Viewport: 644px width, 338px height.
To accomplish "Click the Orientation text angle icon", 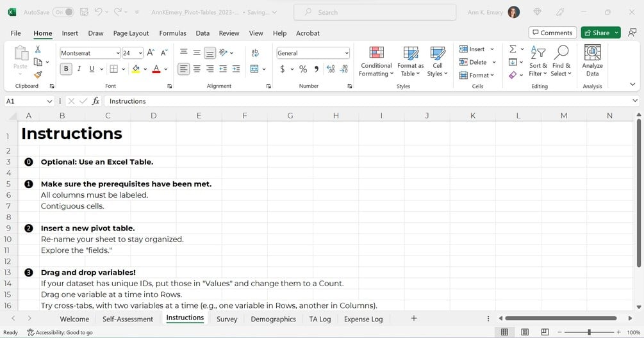I will click(223, 52).
